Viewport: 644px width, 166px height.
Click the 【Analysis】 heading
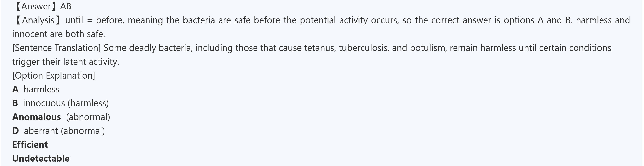38,20
